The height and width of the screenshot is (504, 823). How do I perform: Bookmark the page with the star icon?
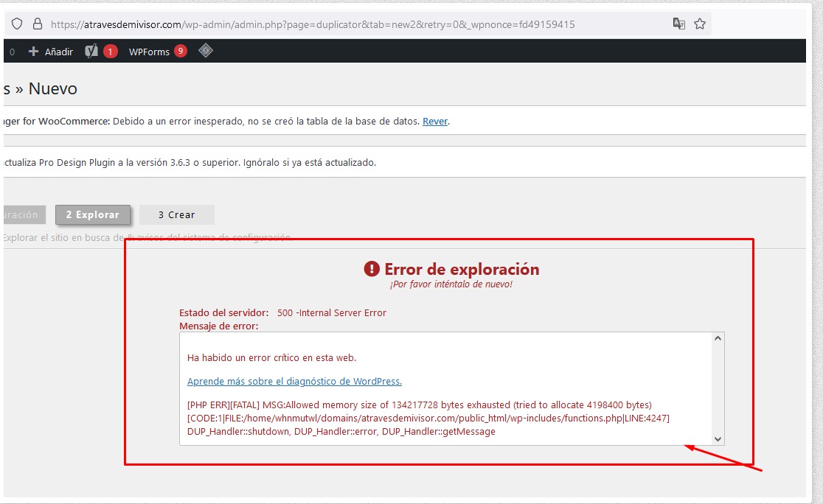[698, 23]
